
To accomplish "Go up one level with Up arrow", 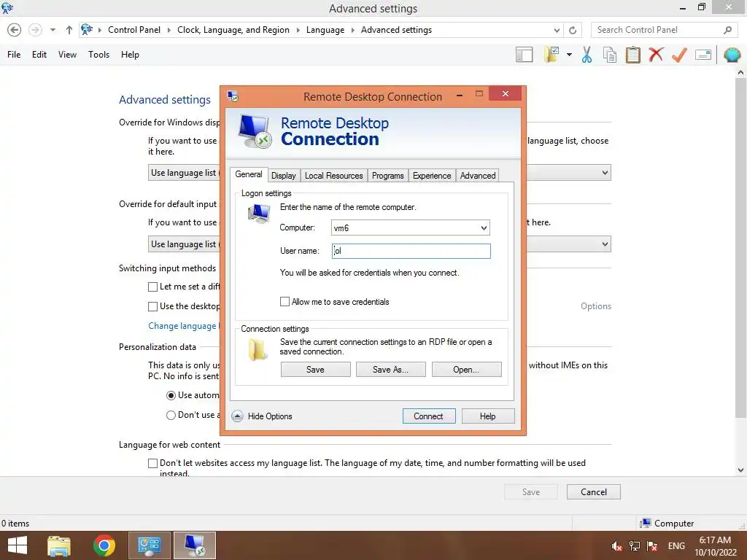I will coord(69,30).
